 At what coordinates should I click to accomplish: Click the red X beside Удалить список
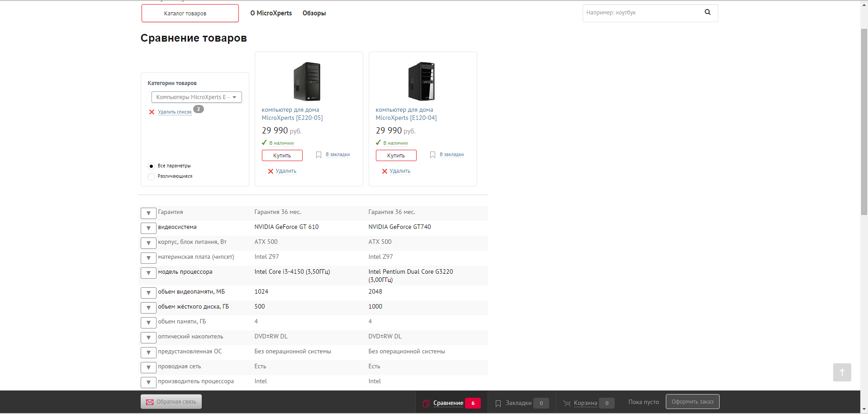click(152, 112)
